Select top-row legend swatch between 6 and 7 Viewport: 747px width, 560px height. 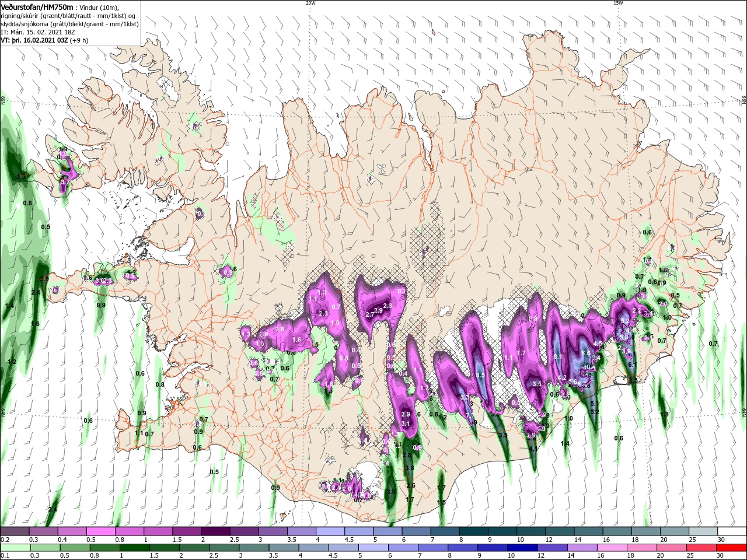(417, 531)
